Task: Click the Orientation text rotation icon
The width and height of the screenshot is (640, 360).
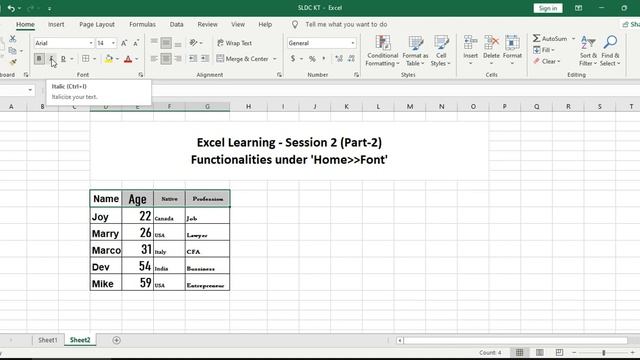Action: [x=193, y=42]
